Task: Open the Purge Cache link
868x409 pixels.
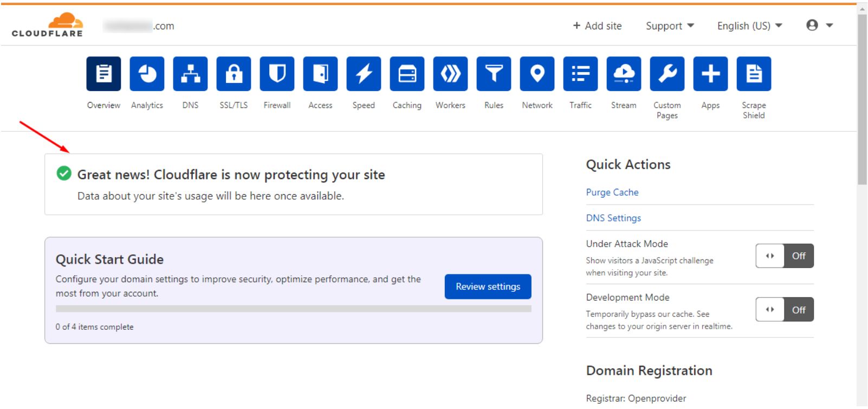Action: pyautogui.click(x=612, y=192)
